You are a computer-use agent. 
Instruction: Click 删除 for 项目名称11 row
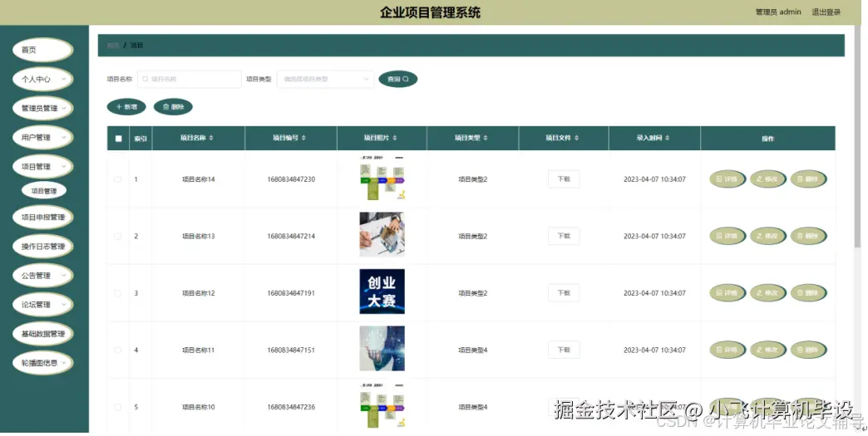pyautogui.click(x=808, y=350)
